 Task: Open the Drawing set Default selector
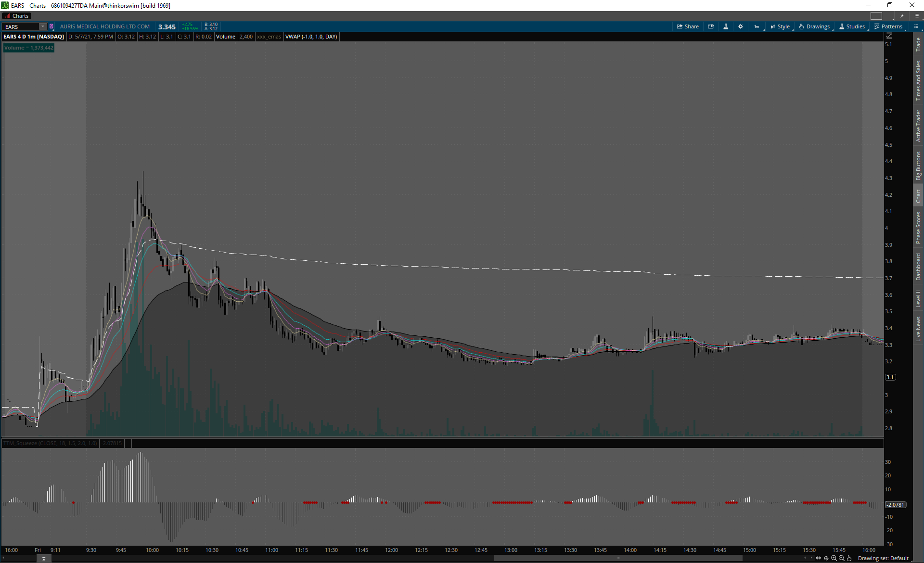tap(883, 558)
